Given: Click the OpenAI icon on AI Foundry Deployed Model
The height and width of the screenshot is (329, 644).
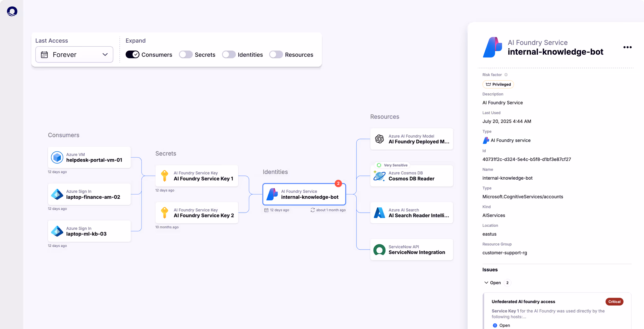Looking at the screenshot, I should pyautogui.click(x=379, y=139).
